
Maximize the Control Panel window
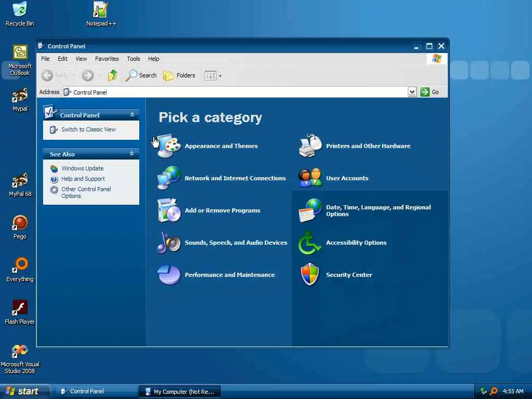pos(429,46)
